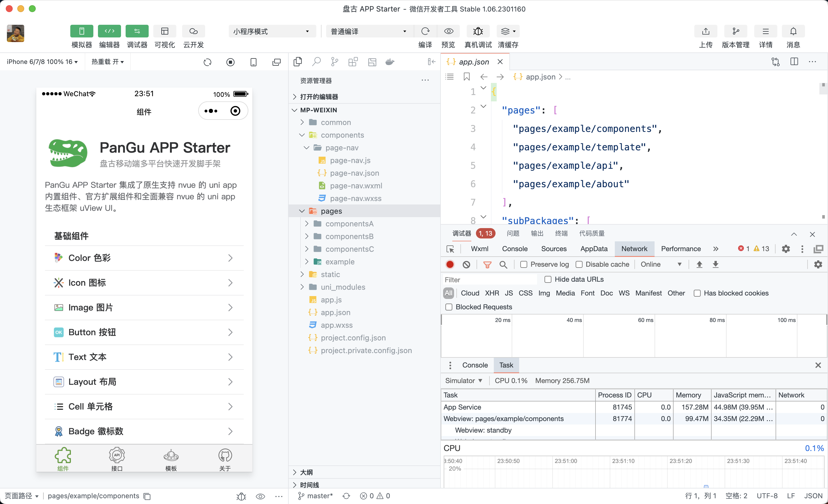Click the master* git branch status item
Screen dimensions: 828x504
click(x=315, y=496)
